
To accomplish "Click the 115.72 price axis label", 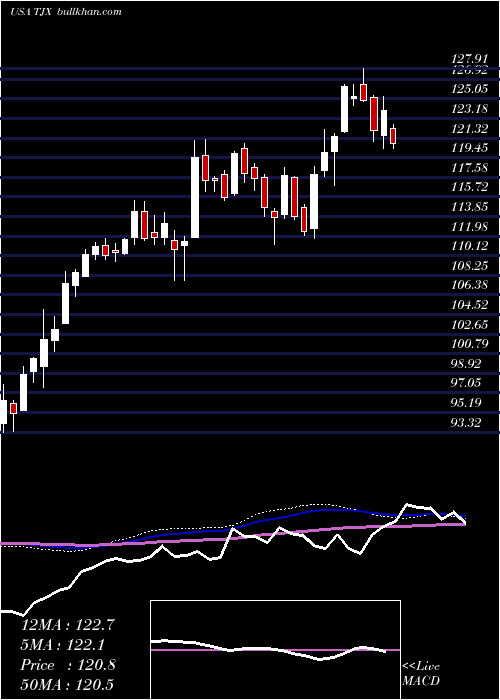I will tap(471, 188).
